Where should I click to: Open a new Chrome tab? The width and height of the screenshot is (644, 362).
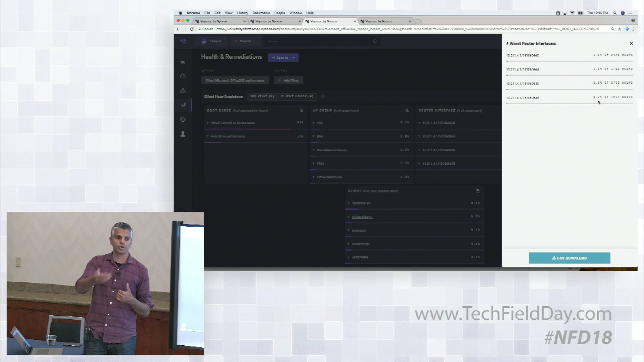coord(418,21)
